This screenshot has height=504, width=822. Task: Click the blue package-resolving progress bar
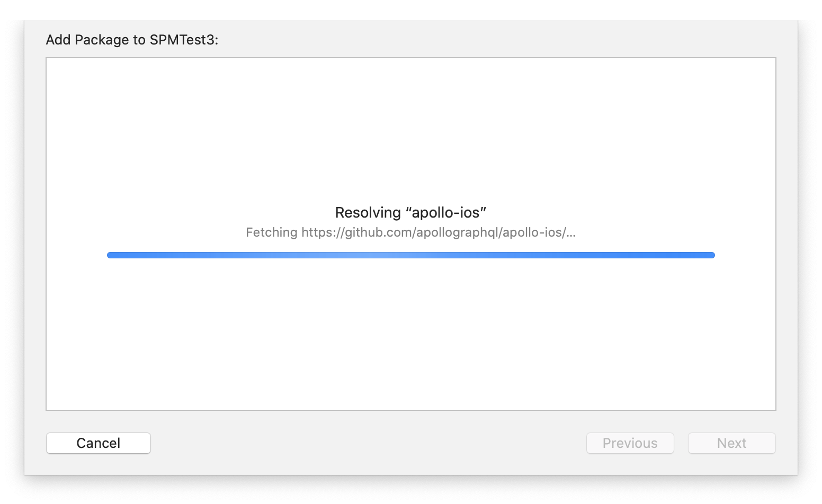pyautogui.click(x=411, y=255)
